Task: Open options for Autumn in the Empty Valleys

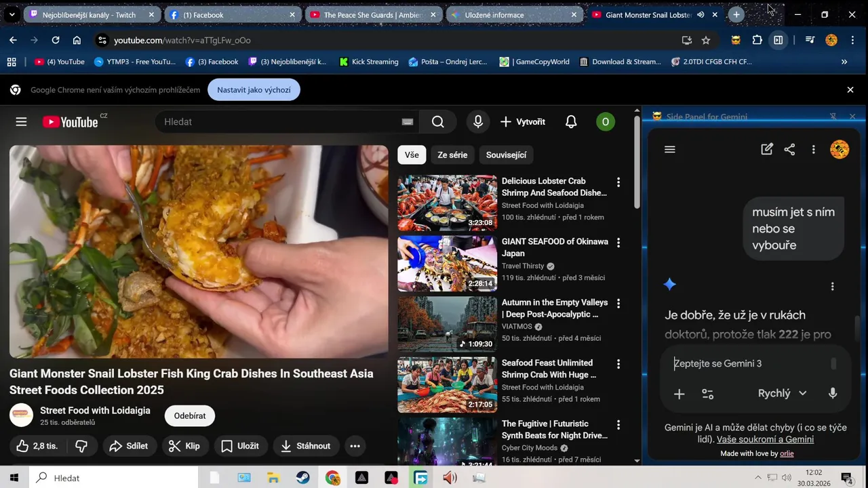Action: tap(618, 304)
